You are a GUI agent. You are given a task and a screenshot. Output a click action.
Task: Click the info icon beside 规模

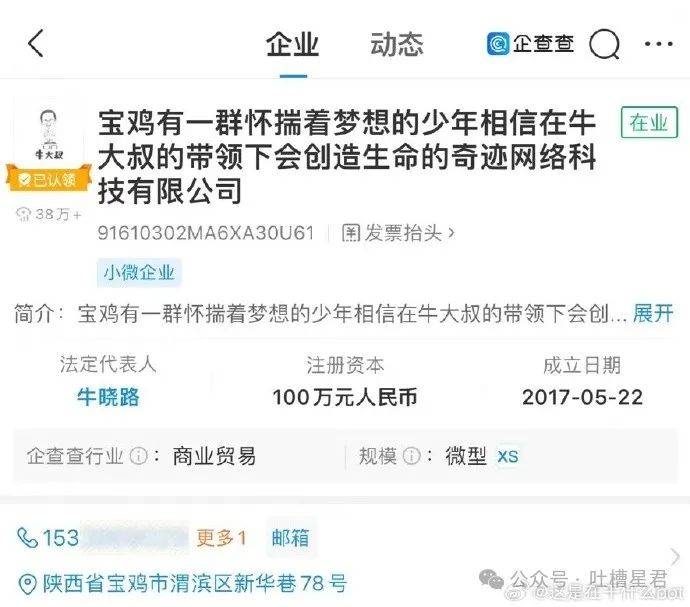click(411, 456)
